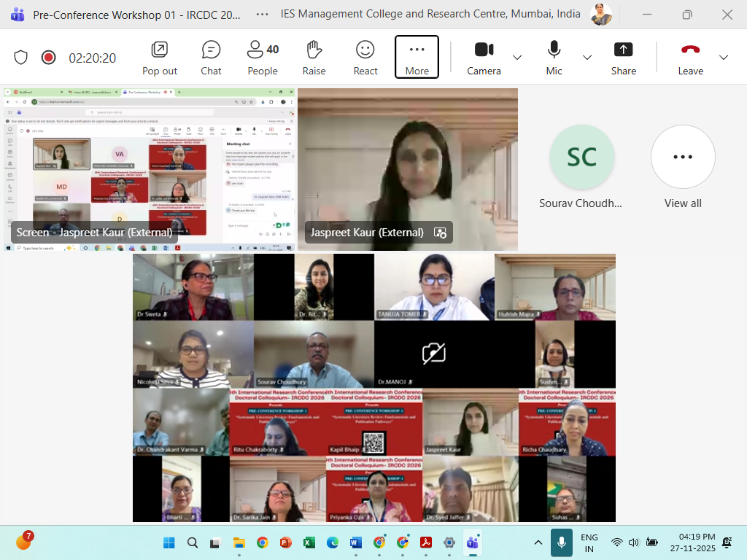
Task: Select Kapil Bhaip tile with QR code
Action: point(374,422)
